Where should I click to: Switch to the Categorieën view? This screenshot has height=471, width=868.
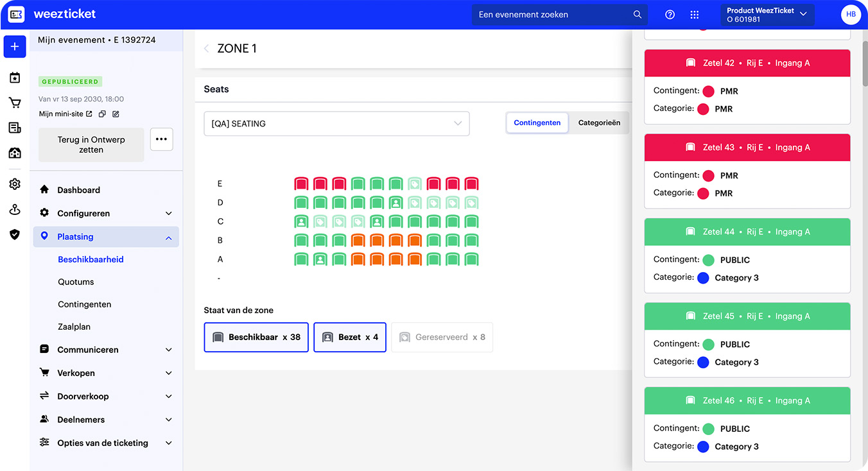point(599,123)
